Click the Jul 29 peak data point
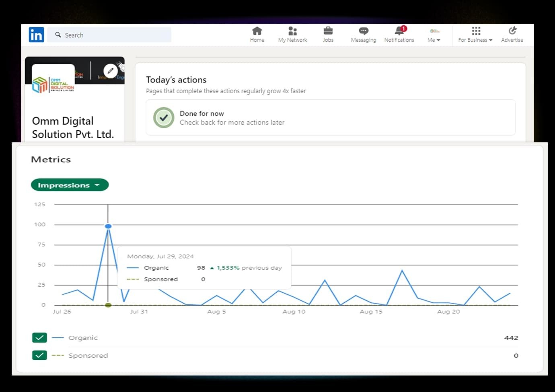 108,226
